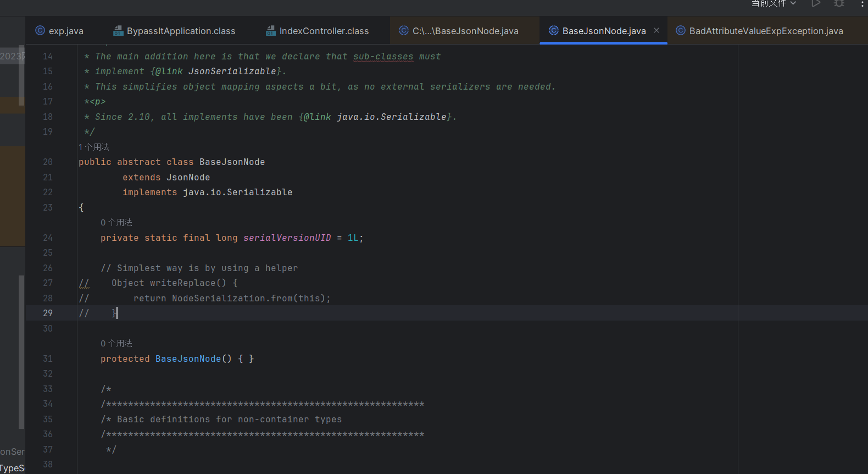Screen dimensions: 868x474
Task: Click 'return NodeSerialization.from(this);' line
Action: (x=232, y=298)
